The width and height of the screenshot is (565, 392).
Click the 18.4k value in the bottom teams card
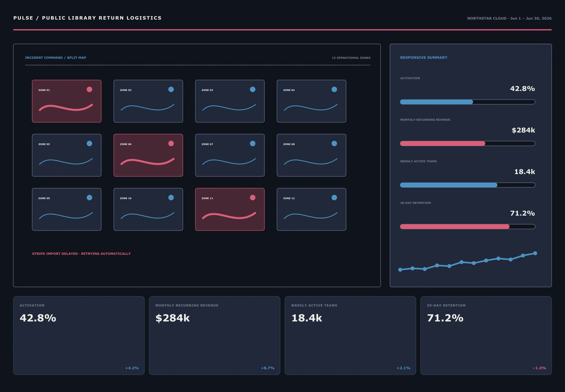pos(307,318)
